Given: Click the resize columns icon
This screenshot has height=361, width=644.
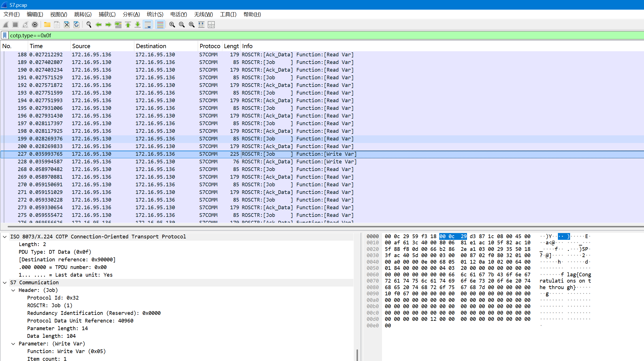Looking at the screenshot, I should coord(201,25).
